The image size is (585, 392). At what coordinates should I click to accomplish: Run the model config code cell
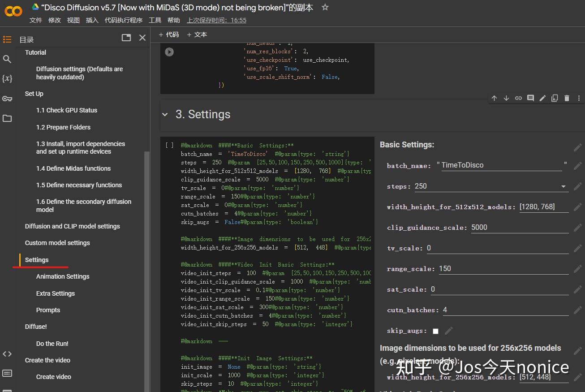click(x=169, y=52)
